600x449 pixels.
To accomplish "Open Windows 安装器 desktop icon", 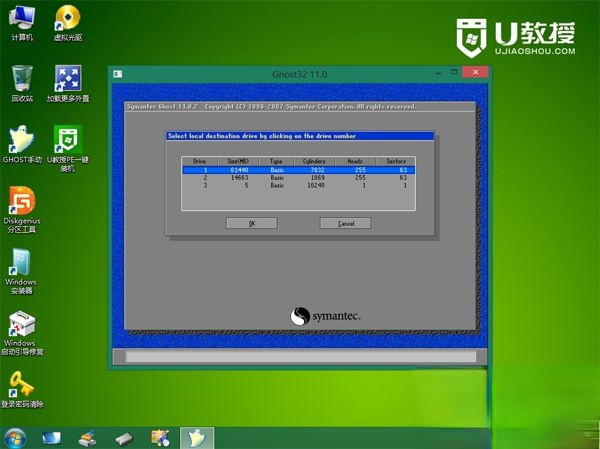I will [x=21, y=271].
